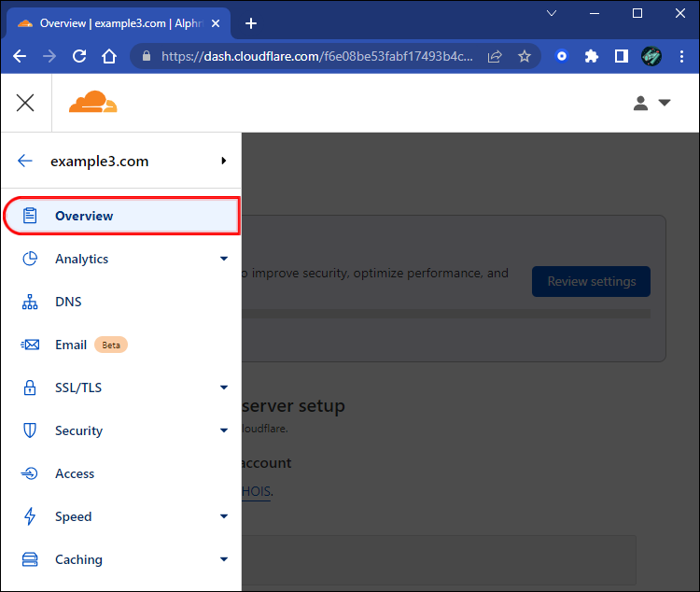Click the Security shield icon
700x592 pixels.
tap(30, 430)
